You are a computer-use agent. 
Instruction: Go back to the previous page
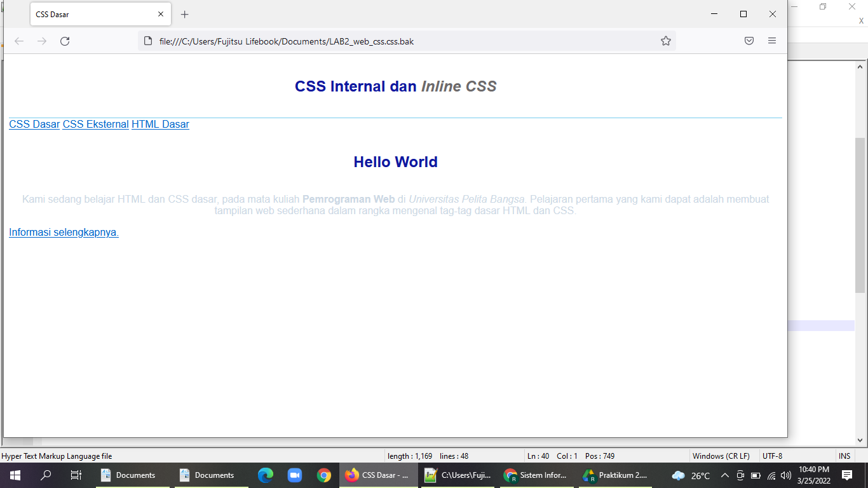tap(19, 41)
